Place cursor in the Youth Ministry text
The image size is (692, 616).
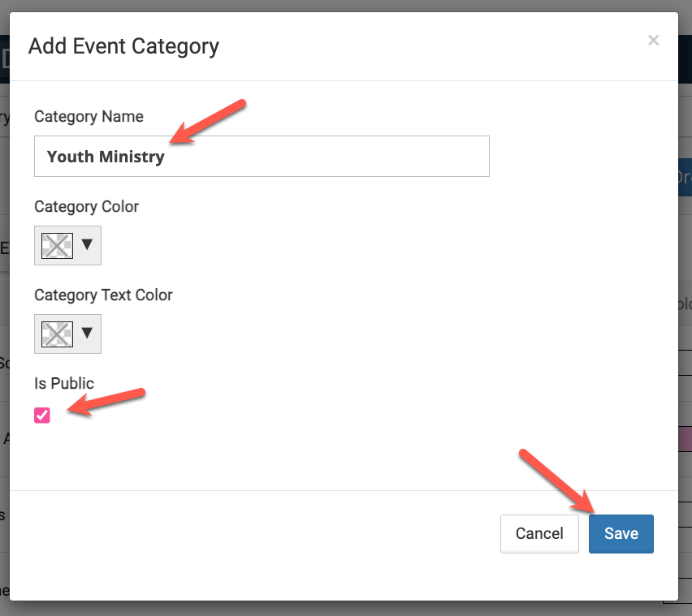106,157
